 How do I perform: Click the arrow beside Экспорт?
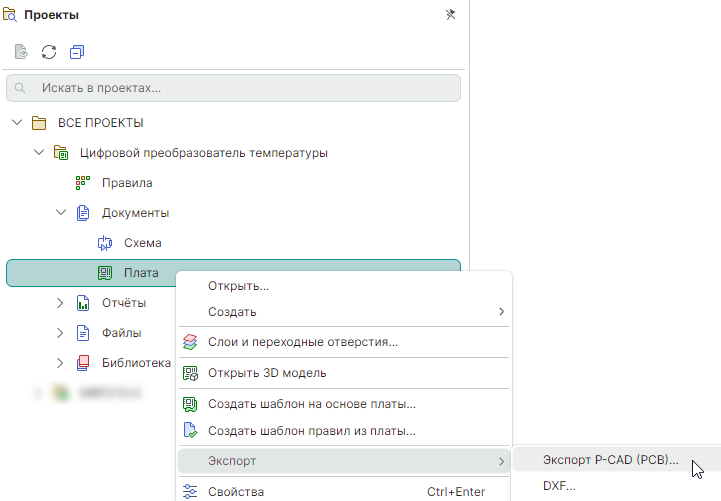[x=501, y=461]
